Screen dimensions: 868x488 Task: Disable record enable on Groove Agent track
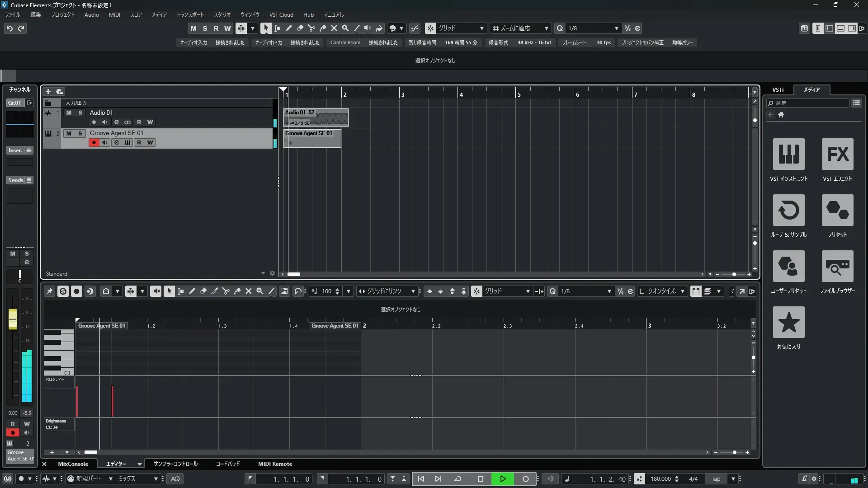pyautogui.click(x=94, y=143)
